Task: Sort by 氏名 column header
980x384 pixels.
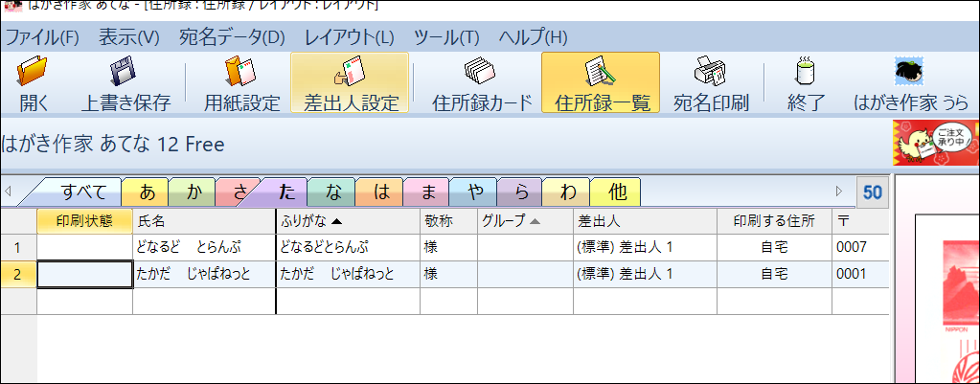Action: click(x=204, y=221)
